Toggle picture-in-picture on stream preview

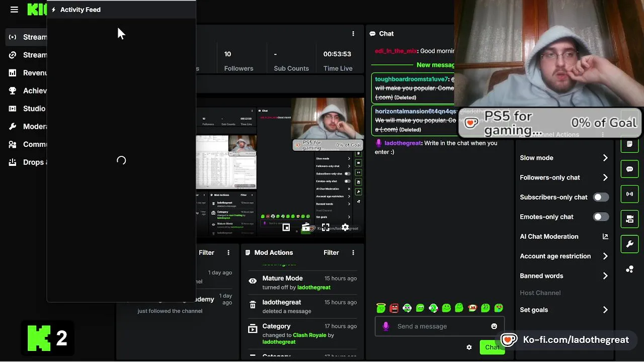286,227
